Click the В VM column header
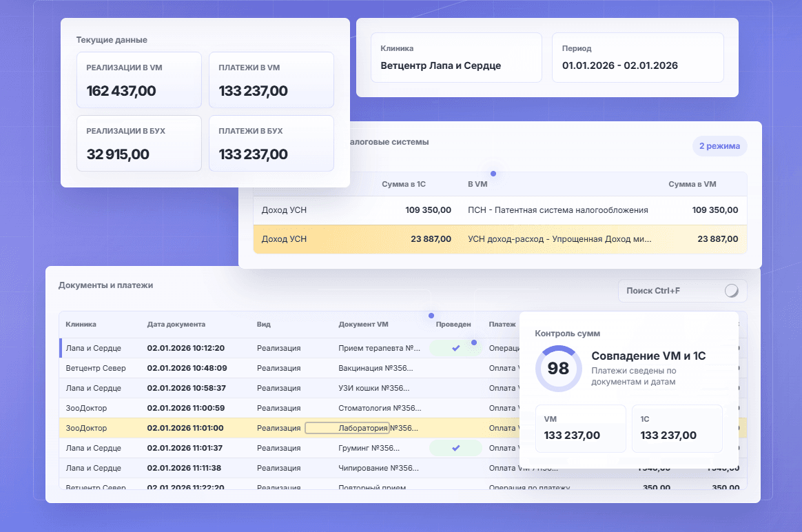Viewport: 802px width, 532px height. click(477, 184)
